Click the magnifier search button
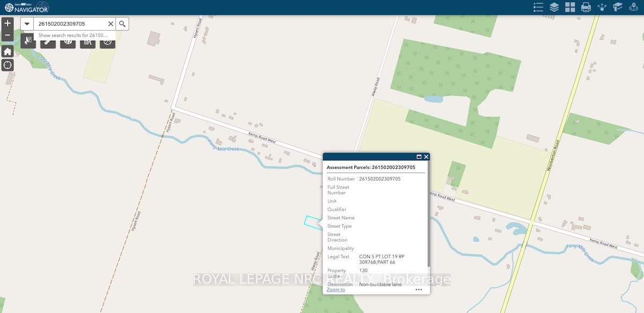Viewport: 644px width, 313px height. [x=122, y=24]
